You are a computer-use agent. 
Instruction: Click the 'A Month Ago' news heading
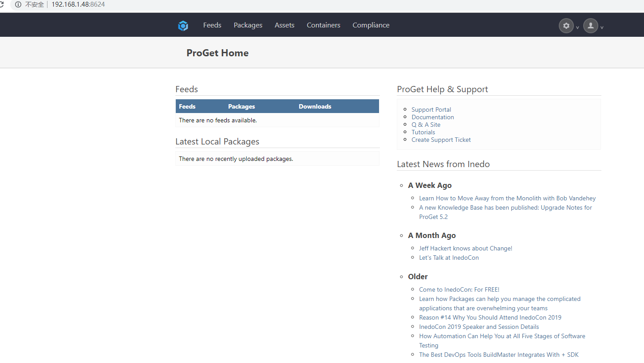(432, 235)
